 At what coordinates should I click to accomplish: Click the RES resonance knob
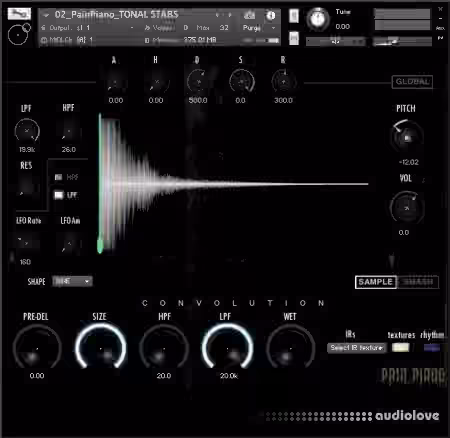pos(26,187)
